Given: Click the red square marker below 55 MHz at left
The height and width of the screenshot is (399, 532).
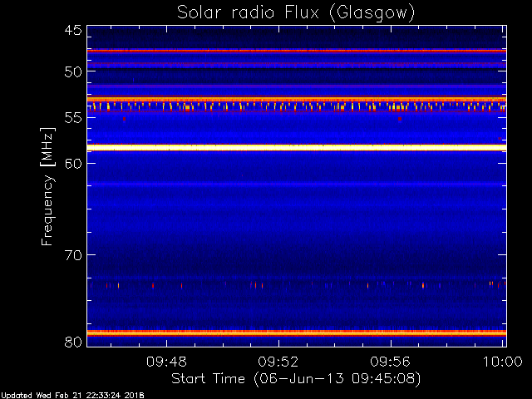Looking at the screenshot, I should [x=124, y=119].
